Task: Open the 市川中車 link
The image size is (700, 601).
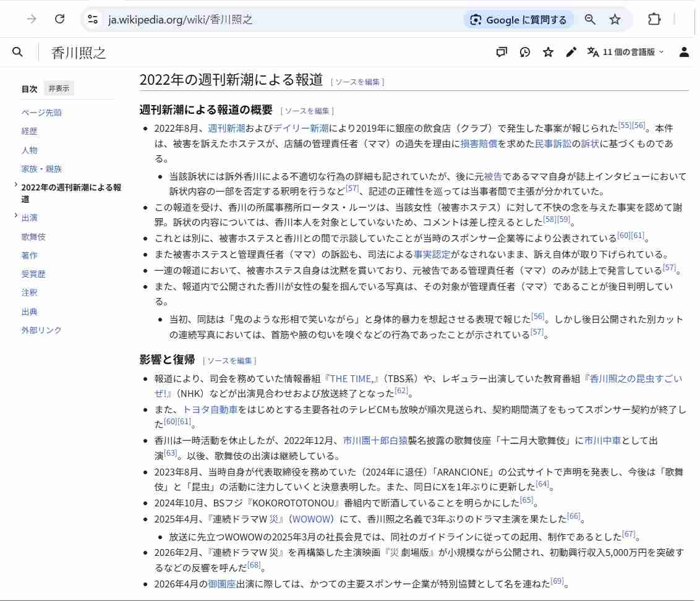Action: tap(602, 441)
